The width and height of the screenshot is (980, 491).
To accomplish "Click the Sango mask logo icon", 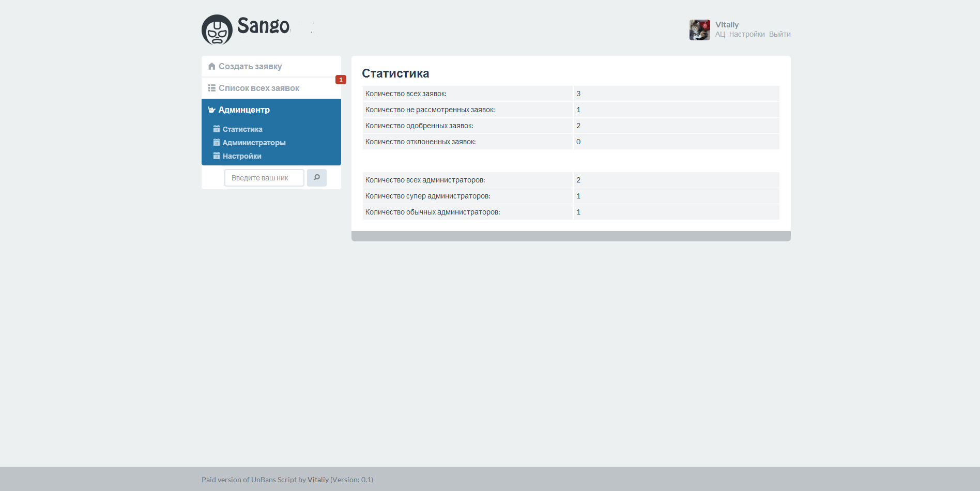I will [x=217, y=29].
